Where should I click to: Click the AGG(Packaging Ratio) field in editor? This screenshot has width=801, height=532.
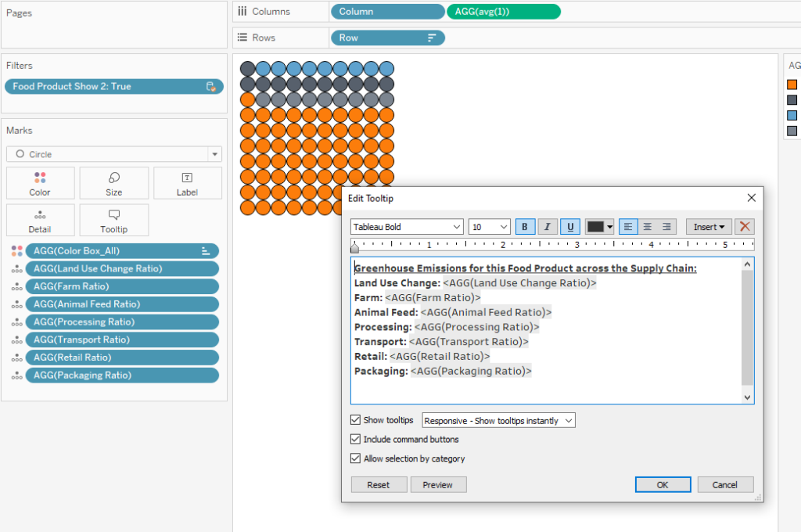click(x=471, y=371)
